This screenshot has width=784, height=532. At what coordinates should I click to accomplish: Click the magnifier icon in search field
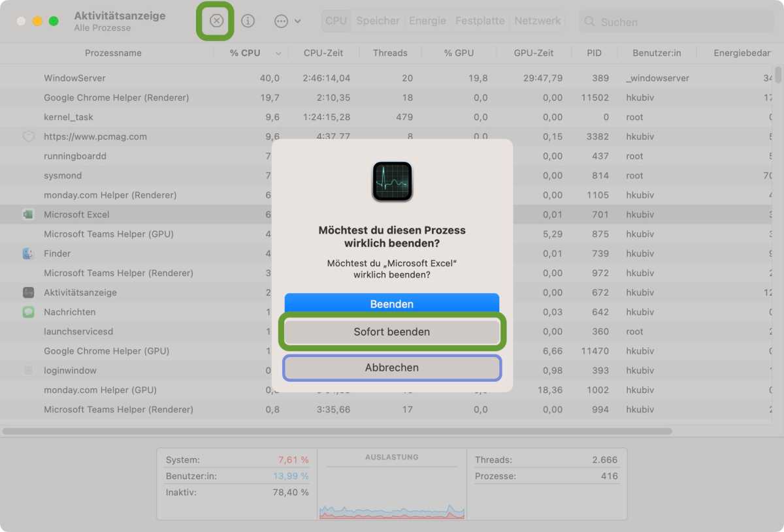[590, 22]
